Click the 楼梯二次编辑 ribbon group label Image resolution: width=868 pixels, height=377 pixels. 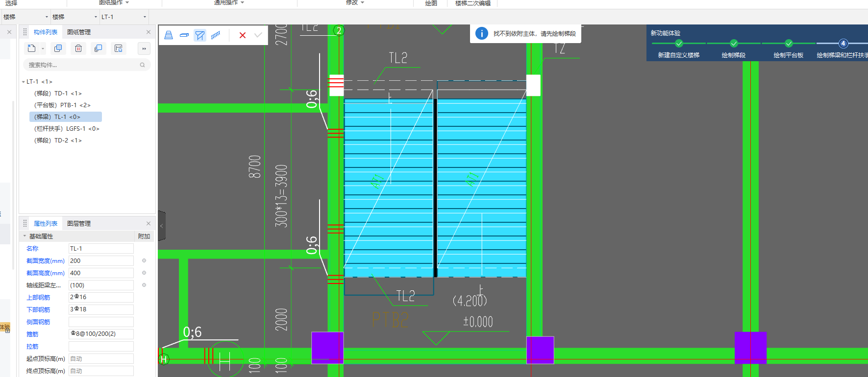pos(472,3)
